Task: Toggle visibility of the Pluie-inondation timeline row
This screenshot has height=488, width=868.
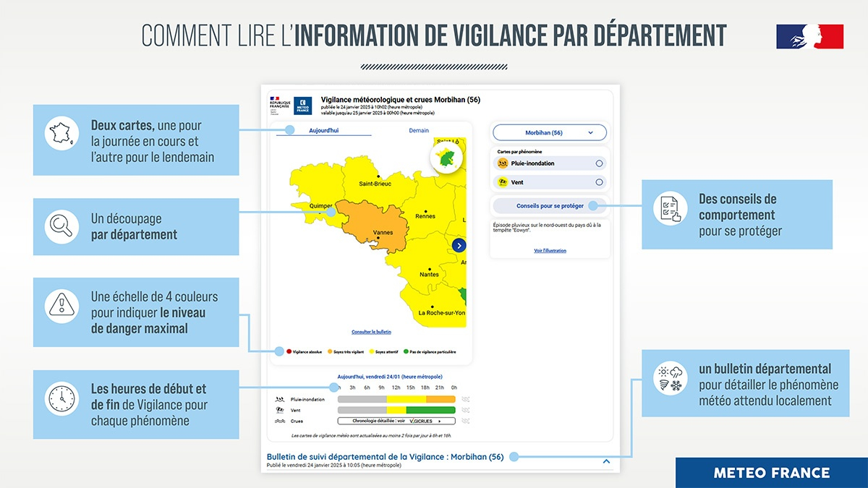Action: 466,399
